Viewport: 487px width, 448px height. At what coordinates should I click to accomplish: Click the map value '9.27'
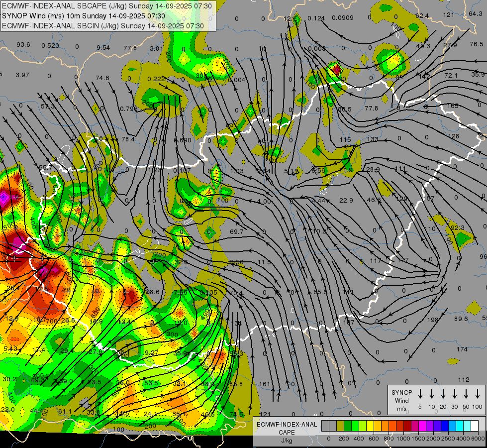[x=152, y=352]
